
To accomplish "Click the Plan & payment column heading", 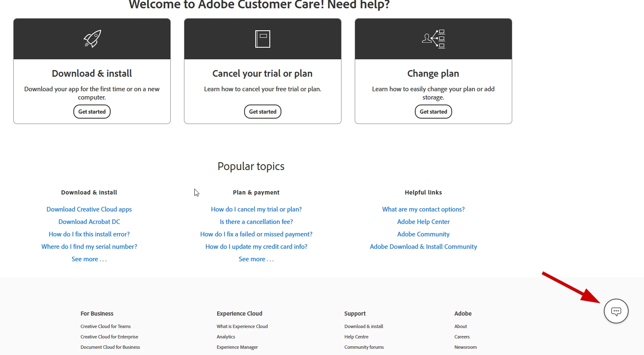I will pyautogui.click(x=256, y=192).
